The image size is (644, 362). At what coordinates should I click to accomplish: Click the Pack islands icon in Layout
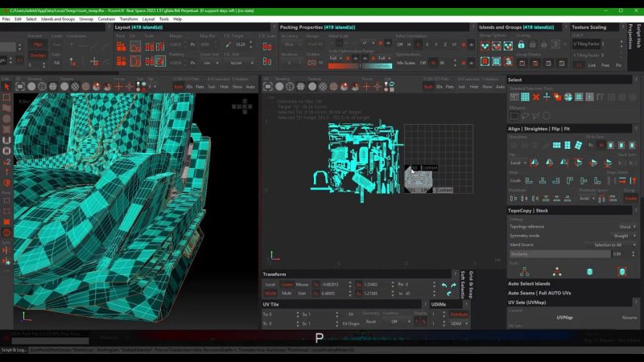121,47
